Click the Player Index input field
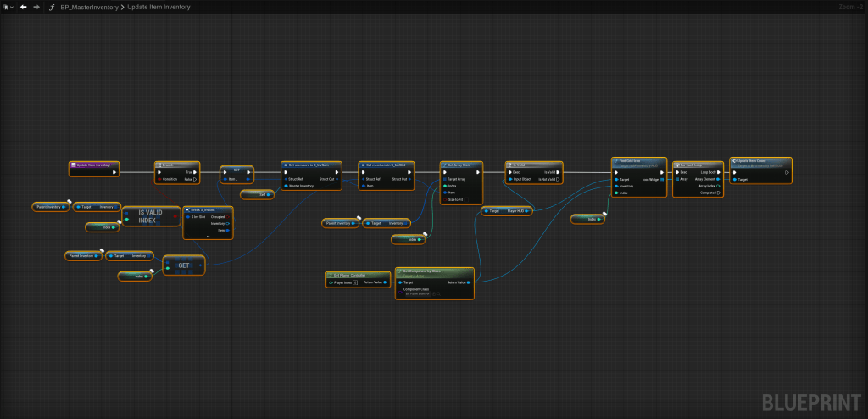The image size is (868, 419). (x=356, y=282)
